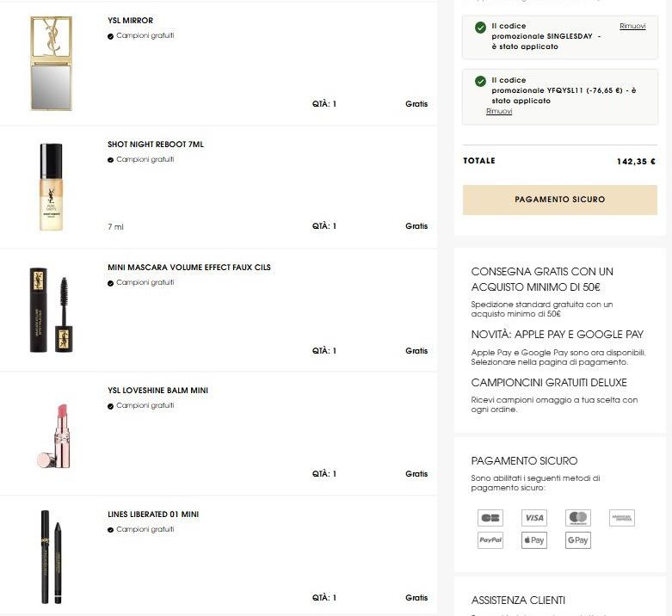
Task: Click the Mini Mascara Volume Effect Faux Cils title
Action: pyautogui.click(x=188, y=268)
